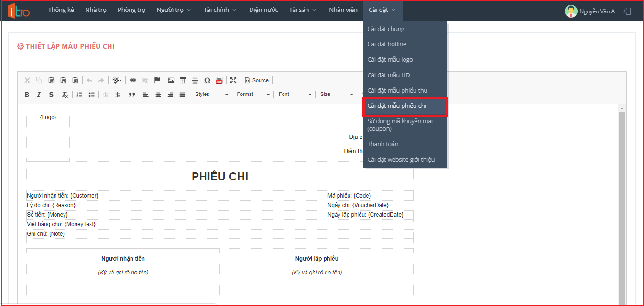
Task: Click the iTro logo link
Action: (x=19, y=11)
